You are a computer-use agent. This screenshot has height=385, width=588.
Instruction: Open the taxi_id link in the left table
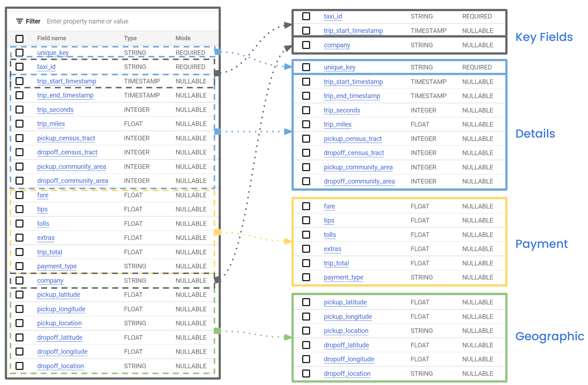coord(46,67)
